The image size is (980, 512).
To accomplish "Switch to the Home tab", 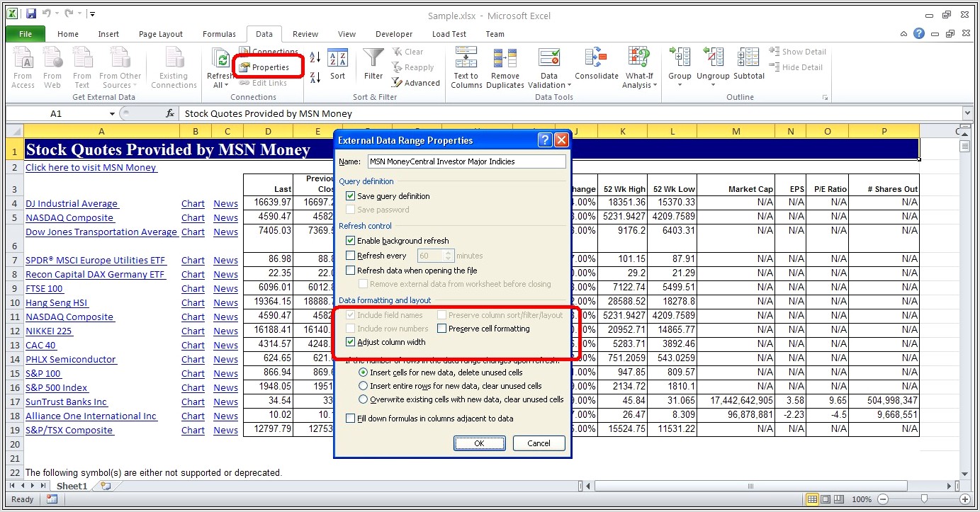I will [68, 34].
